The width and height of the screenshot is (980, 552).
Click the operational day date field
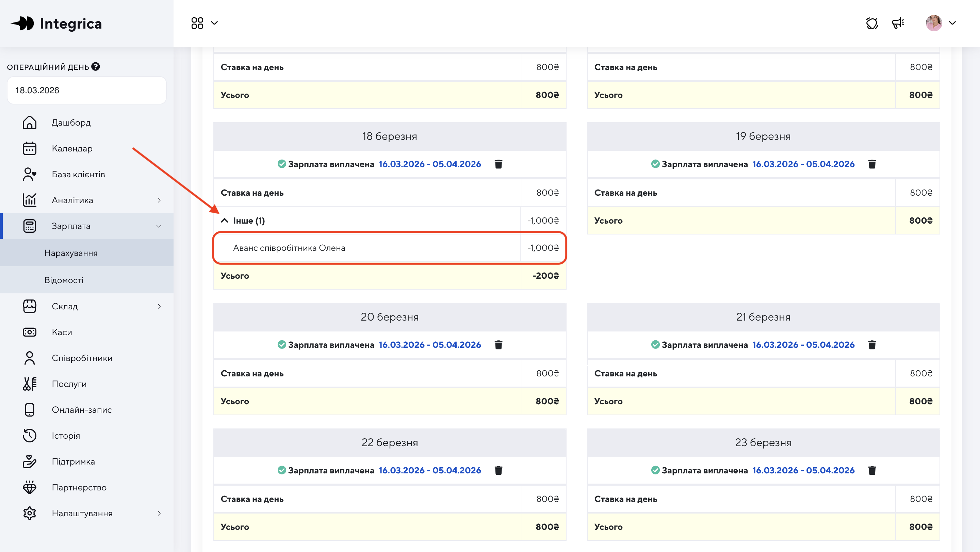coord(87,90)
